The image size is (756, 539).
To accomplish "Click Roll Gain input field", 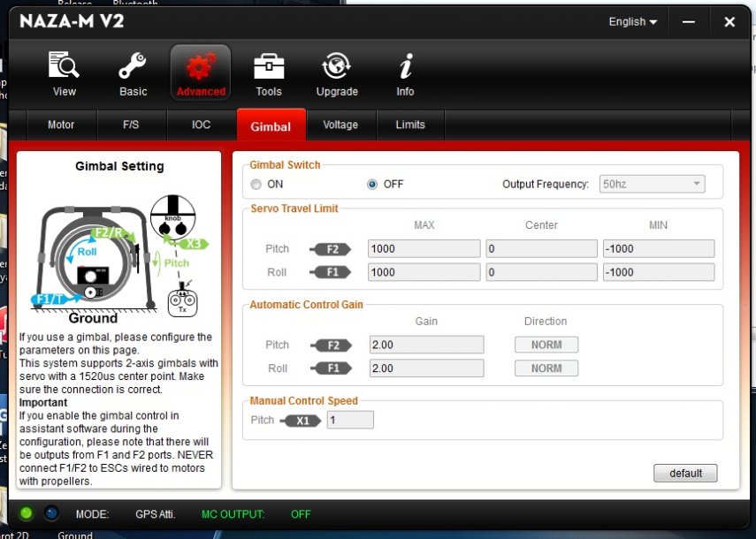I will click(427, 368).
